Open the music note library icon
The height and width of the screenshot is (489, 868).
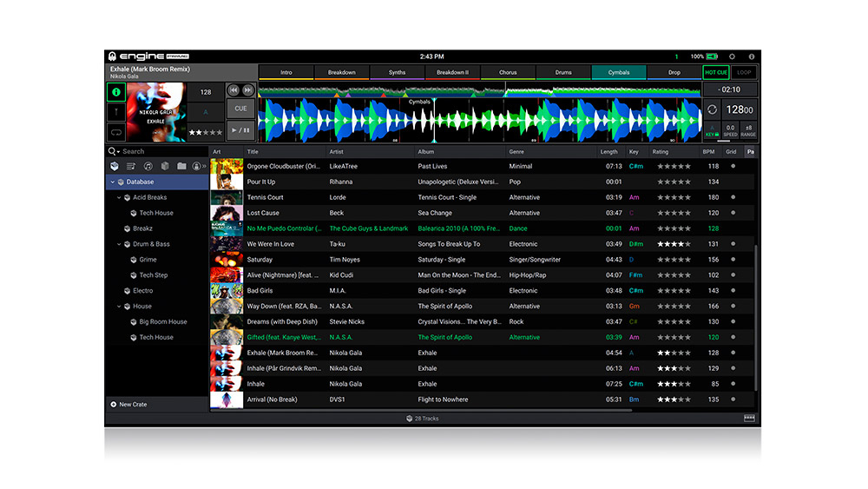click(x=148, y=166)
